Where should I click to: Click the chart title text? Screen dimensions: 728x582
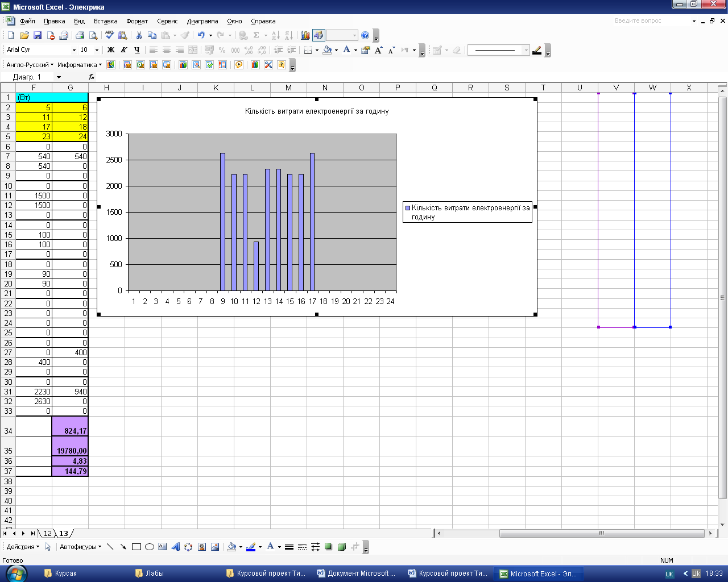[317, 111]
